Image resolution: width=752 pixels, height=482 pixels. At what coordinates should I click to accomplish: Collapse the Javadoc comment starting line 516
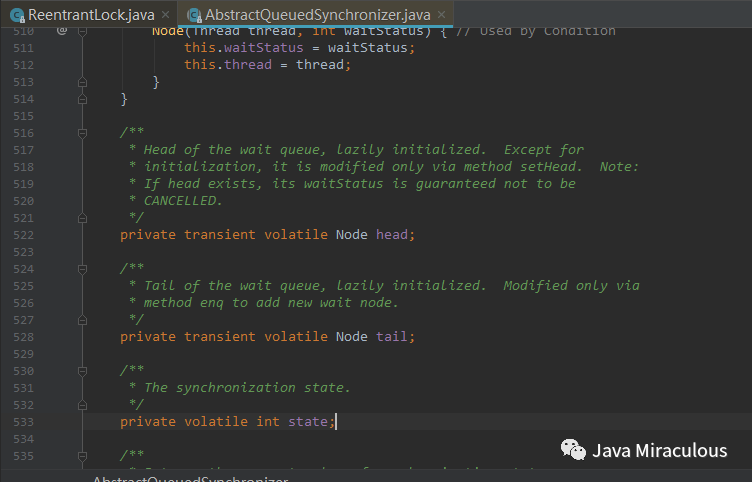pyautogui.click(x=82, y=133)
